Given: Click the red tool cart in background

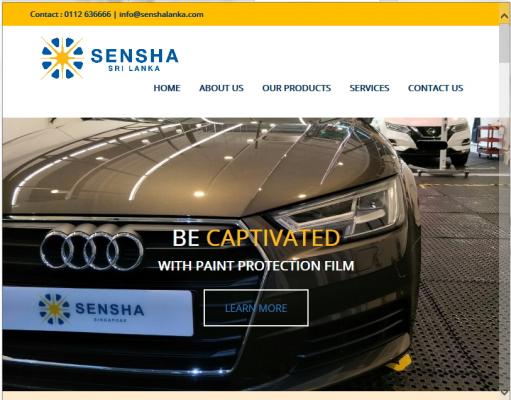Looking at the screenshot, I should click(489, 142).
